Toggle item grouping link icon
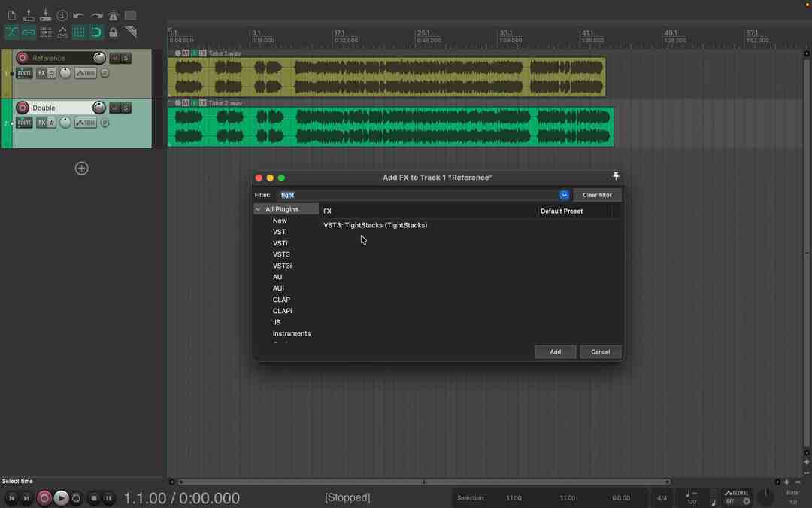 click(x=29, y=32)
